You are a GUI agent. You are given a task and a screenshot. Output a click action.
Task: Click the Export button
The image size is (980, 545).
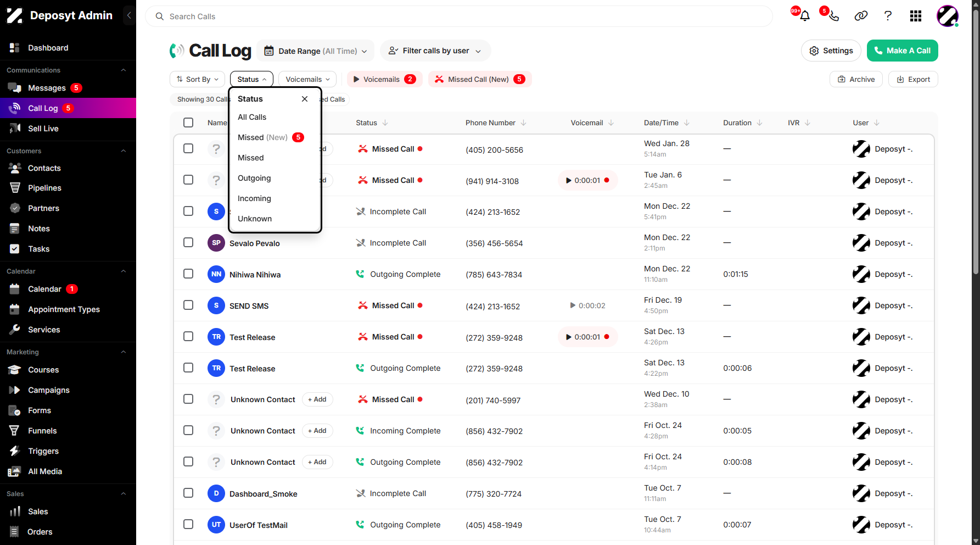coord(913,79)
